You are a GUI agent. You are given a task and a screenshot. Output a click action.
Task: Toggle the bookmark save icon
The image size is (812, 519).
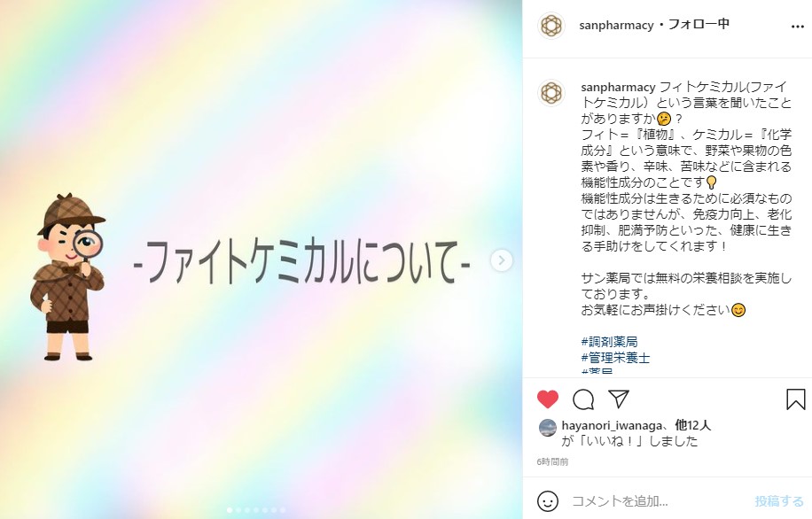(x=795, y=399)
